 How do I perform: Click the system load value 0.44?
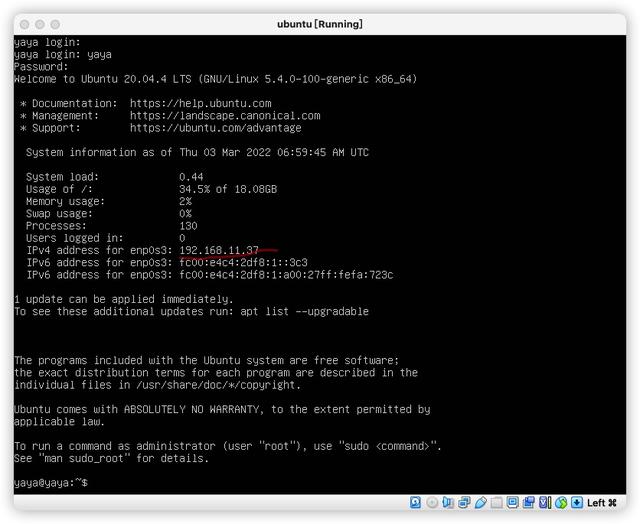[x=191, y=177]
